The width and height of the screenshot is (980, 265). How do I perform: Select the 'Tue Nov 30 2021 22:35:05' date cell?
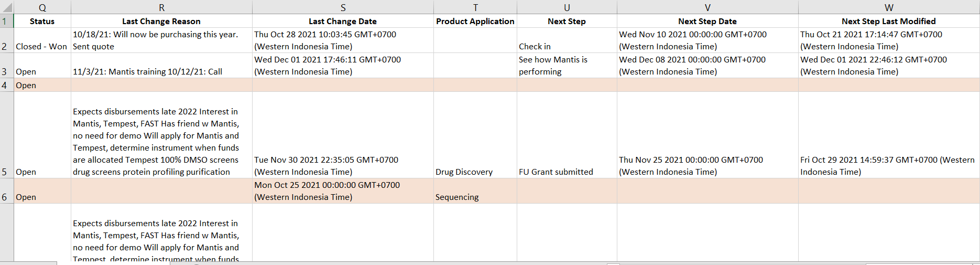point(343,135)
